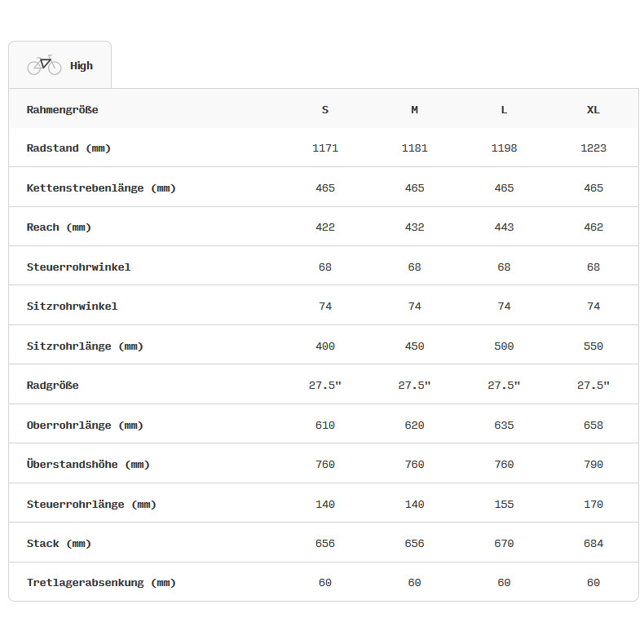The height and width of the screenshot is (644, 644).
Task: Select the S frame size column header
Action: click(x=325, y=109)
